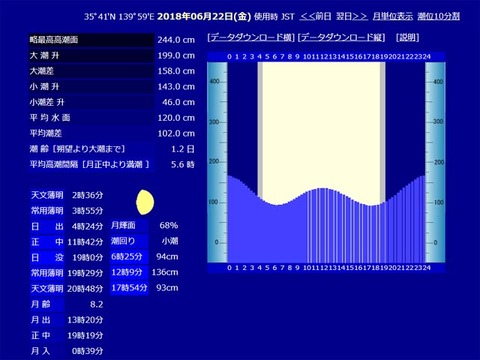Select astronomical twilight time 2時36分
This screenshot has width=480, height=360.
87,195
